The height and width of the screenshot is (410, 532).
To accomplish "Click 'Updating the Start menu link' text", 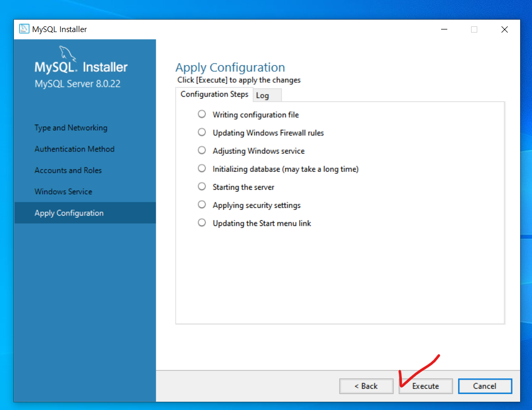I will point(261,223).
